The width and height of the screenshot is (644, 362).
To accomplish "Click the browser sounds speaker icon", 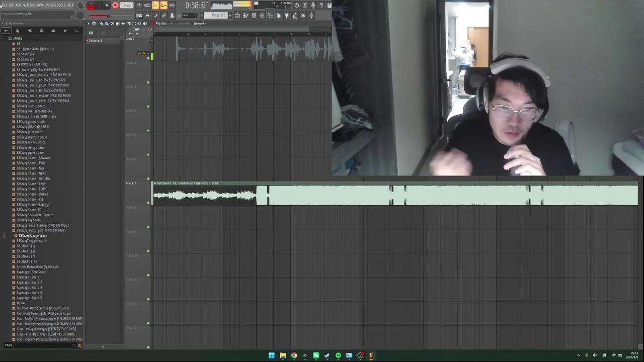I will click(29, 31).
